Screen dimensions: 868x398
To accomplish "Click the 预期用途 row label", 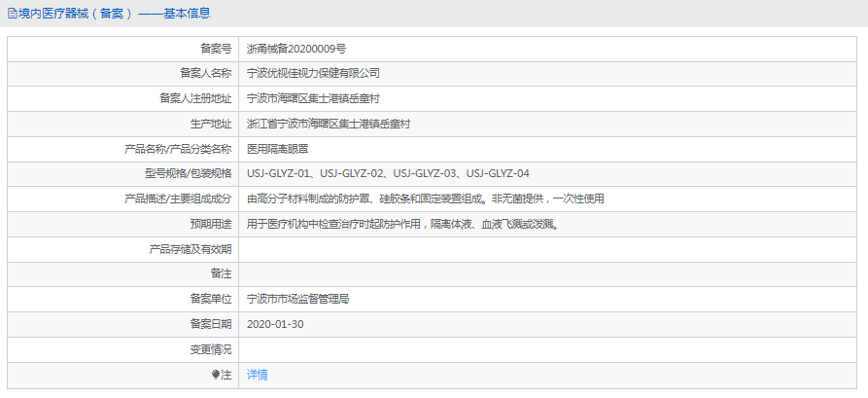I will point(211,224).
